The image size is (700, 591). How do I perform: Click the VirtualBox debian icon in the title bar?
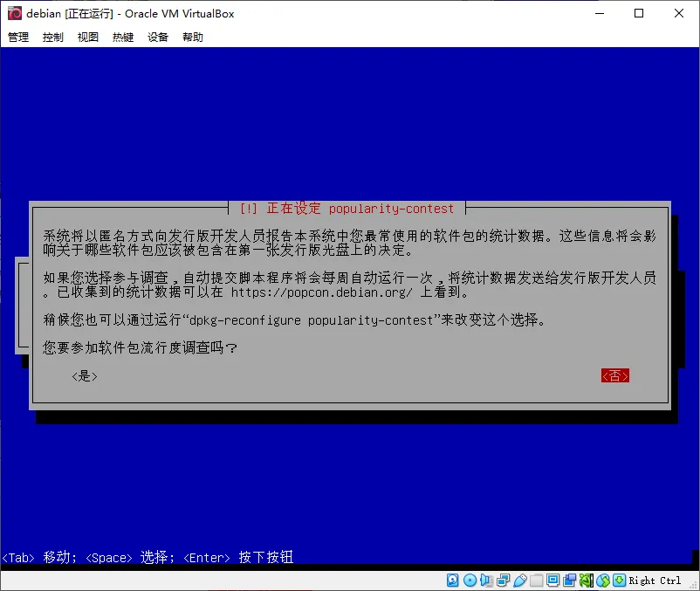point(14,13)
